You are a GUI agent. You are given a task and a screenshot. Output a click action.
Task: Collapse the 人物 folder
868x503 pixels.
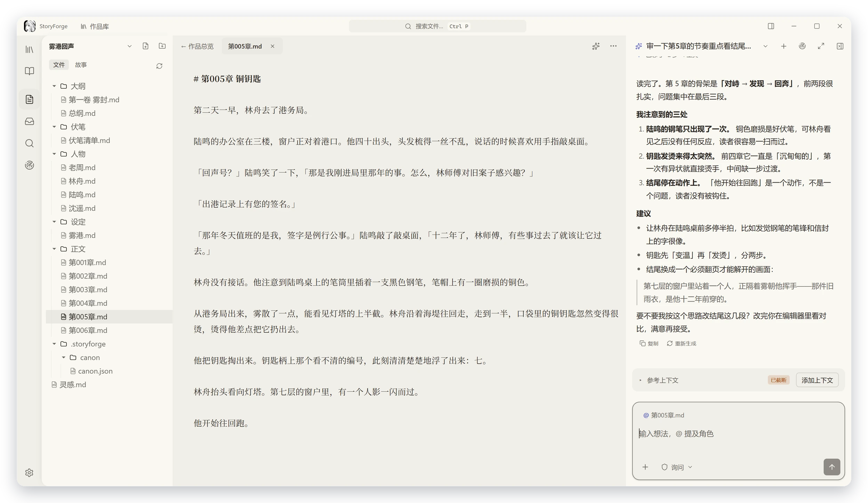54,154
